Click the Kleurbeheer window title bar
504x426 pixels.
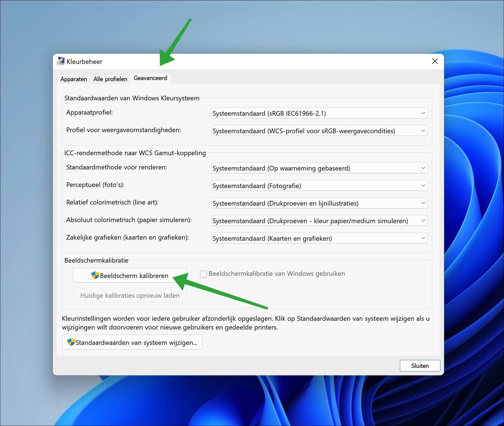(247, 61)
